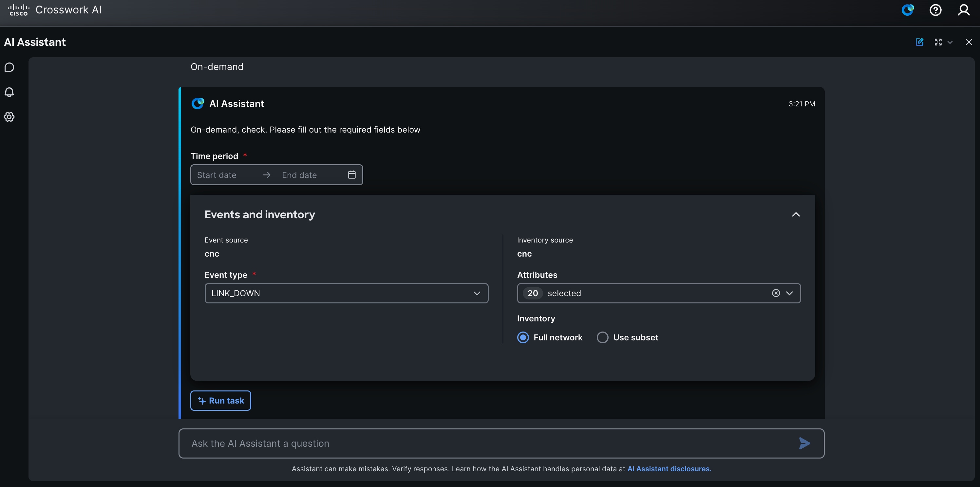Open view mode chevron beside fullscreen icon
The height and width of the screenshot is (487, 980).
[950, 42]
